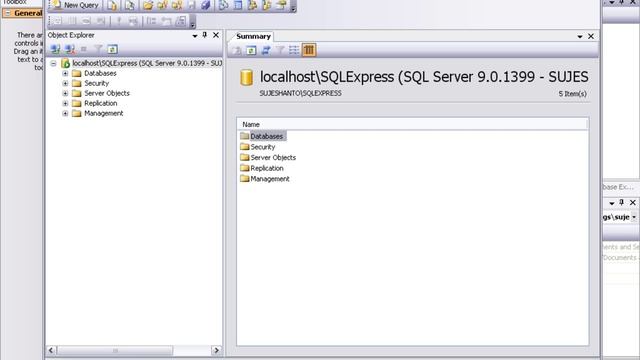The image size is (640, 360).
Task: Click the Disconnect icon in Object Explorer
Action: tap(70, 49)
